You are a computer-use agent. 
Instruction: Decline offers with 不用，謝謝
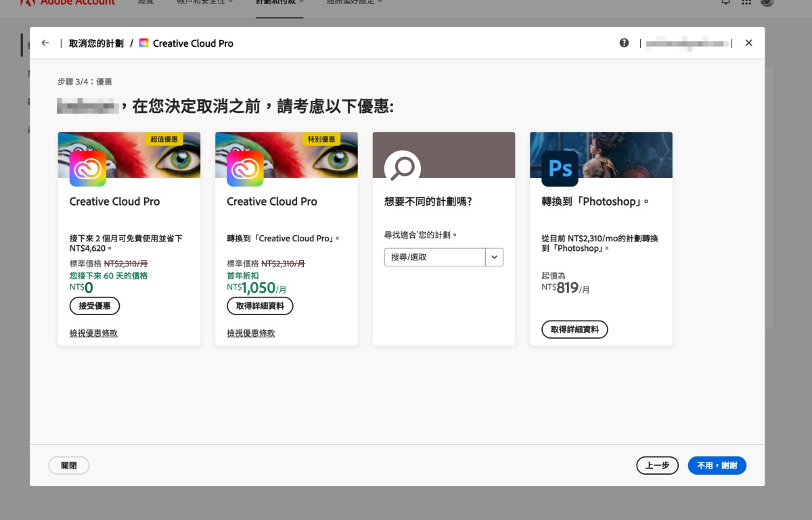point(717,465)
